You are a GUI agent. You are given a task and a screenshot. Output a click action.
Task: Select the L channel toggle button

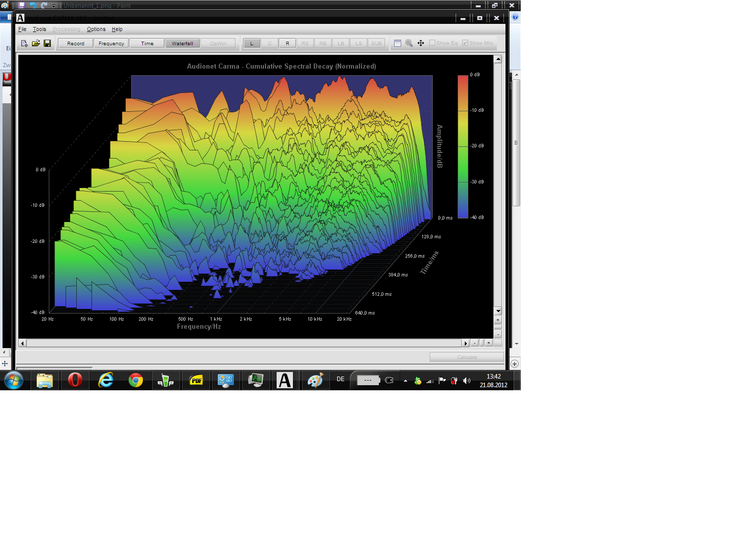point(252,43)
